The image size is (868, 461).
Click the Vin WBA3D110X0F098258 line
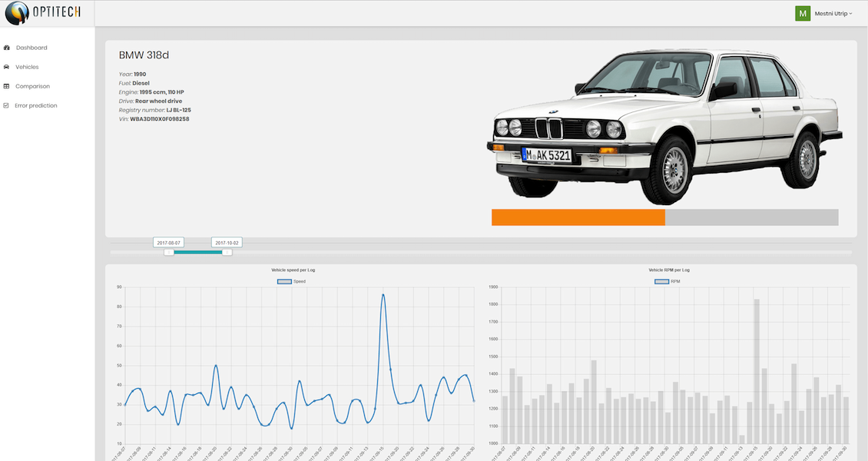click(x=154, y=119)
